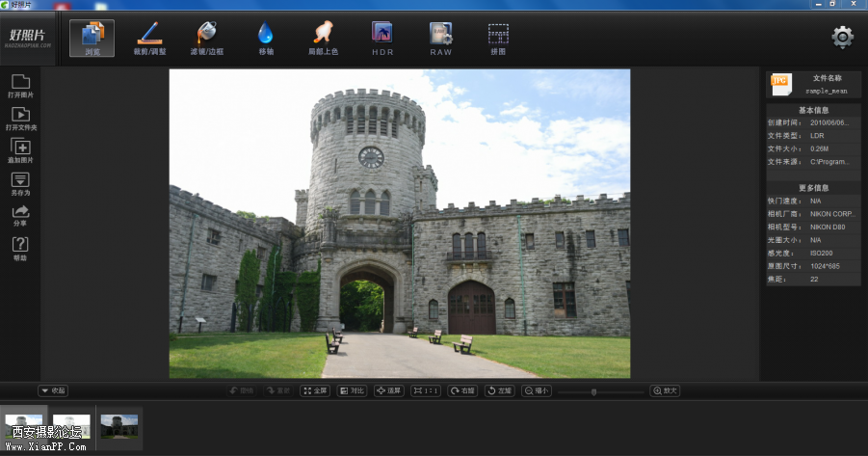
Task: Launch the RAW processing tool
Action: [440, 38]
